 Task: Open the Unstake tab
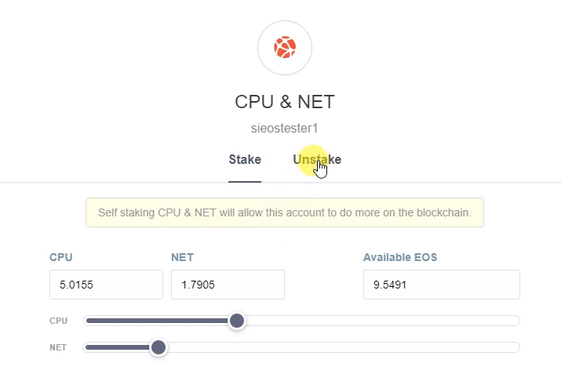coord(317,160)
